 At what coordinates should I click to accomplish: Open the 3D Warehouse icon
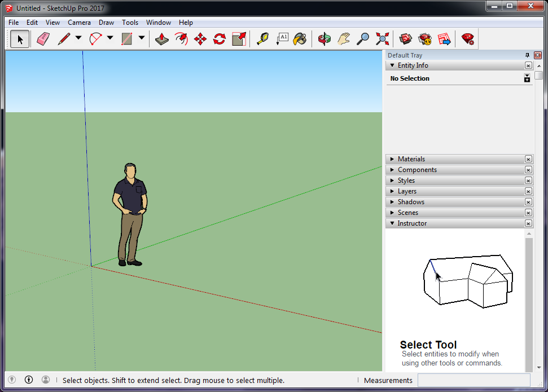click(x=405, y=39)
